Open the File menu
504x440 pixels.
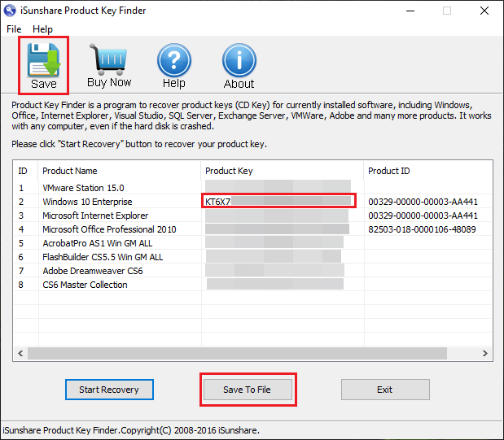14,29
